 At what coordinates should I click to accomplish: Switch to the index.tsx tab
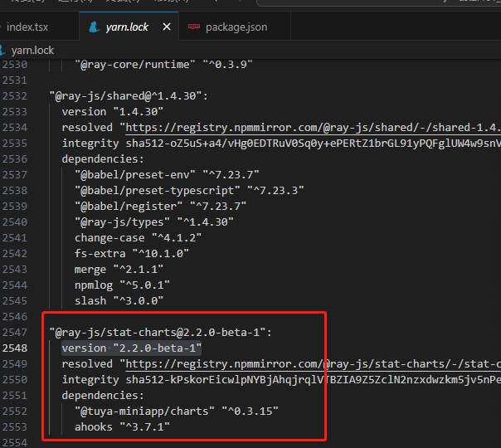[x=29, y=27]
